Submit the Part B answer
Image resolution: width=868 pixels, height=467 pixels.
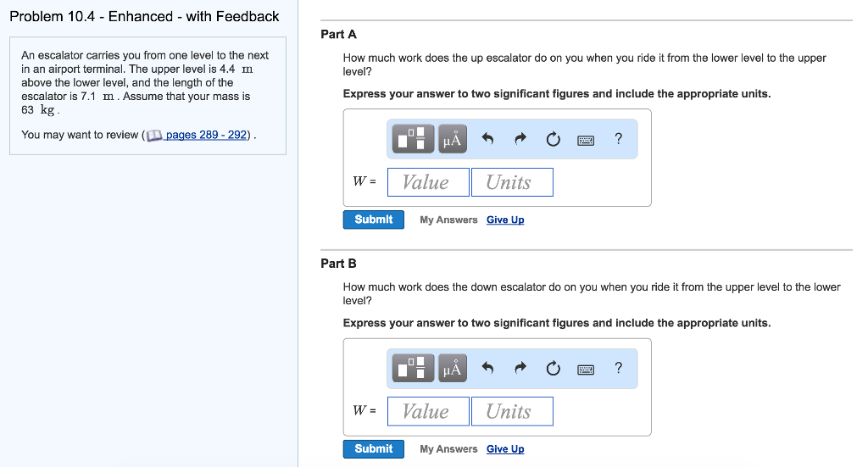[x=374, y=448]
